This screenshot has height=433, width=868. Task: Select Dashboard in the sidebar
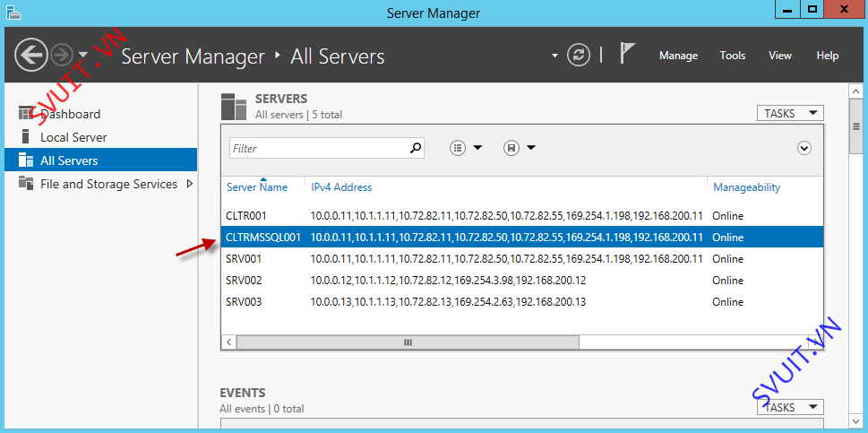pos(100,114)
